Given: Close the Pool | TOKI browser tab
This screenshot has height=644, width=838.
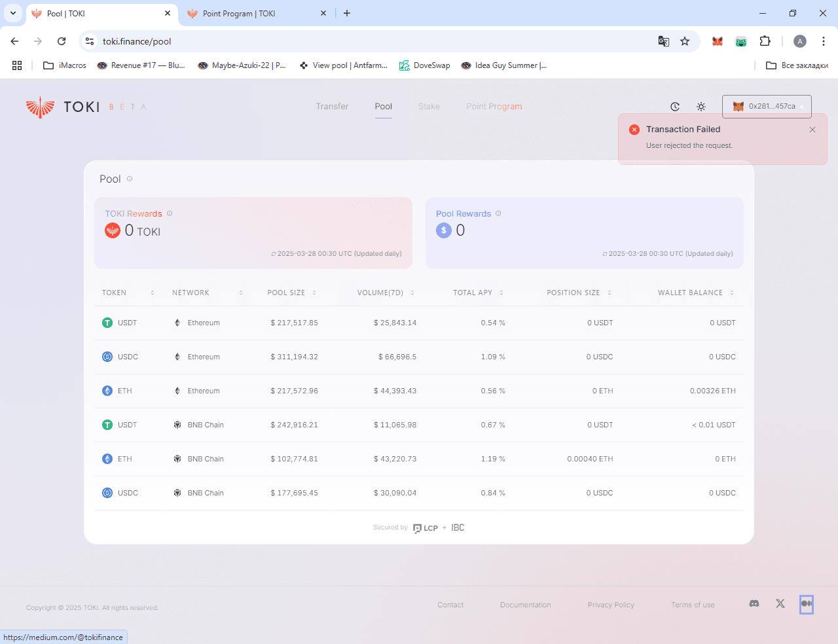Looking at the screenshot, I should [x=168, y=13].
